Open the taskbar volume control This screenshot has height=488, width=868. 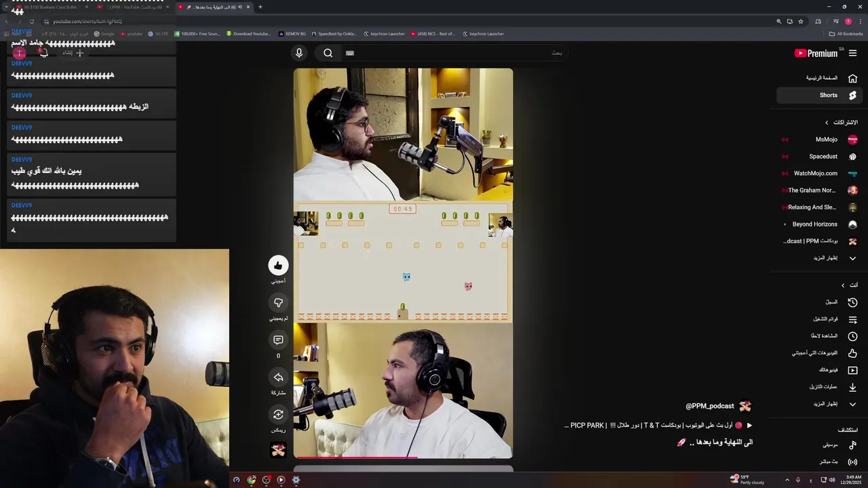(x=832, y=480)
